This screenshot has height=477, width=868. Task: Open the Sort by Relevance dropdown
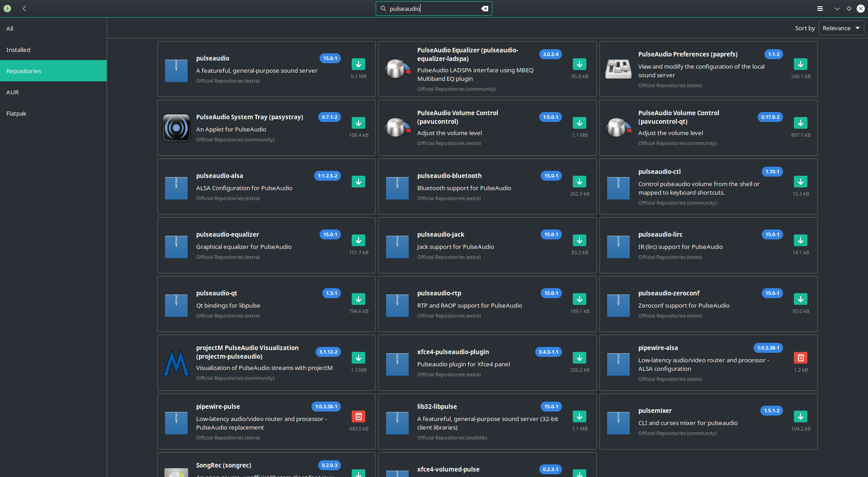(841, 28)
